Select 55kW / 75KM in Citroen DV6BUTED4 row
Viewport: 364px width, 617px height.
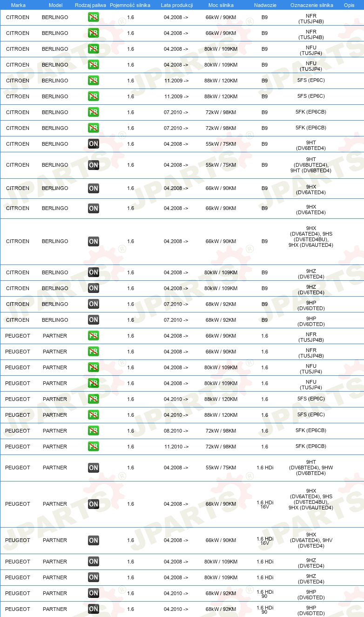[221, 165]
